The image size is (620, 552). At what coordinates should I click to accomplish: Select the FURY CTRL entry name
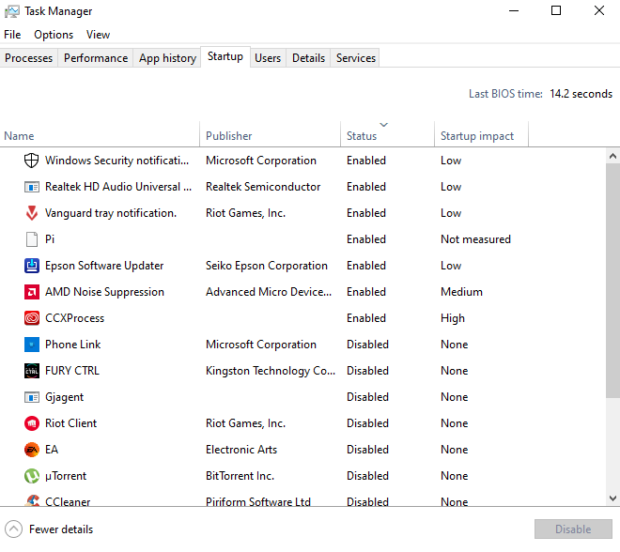(x=72, y=371)
